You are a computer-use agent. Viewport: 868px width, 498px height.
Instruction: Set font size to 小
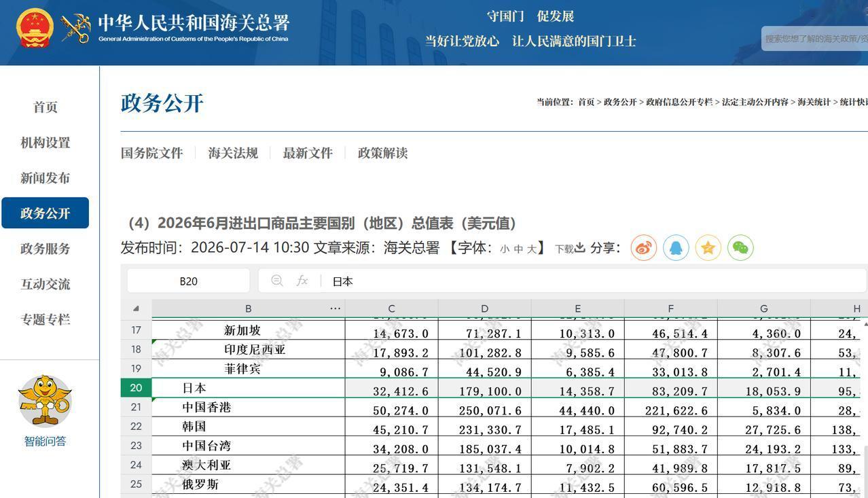(x=505, y=249)
